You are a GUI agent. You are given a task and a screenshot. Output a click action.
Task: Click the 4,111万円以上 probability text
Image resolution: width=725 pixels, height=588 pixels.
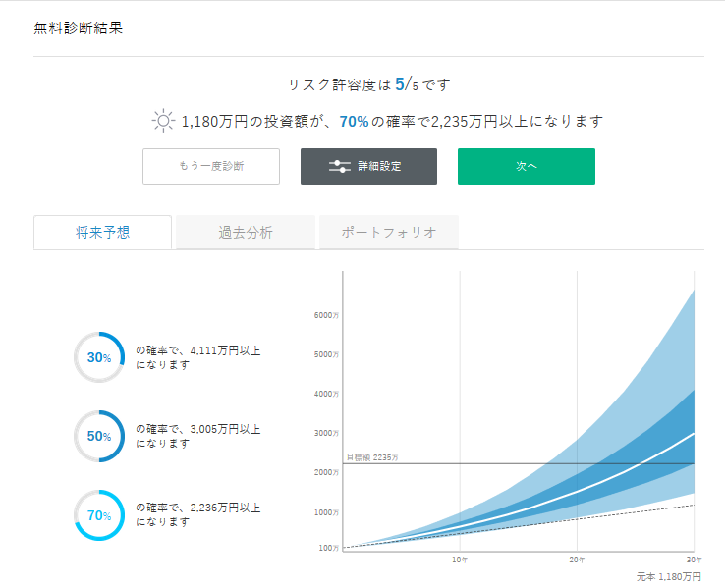click(198, 357)
